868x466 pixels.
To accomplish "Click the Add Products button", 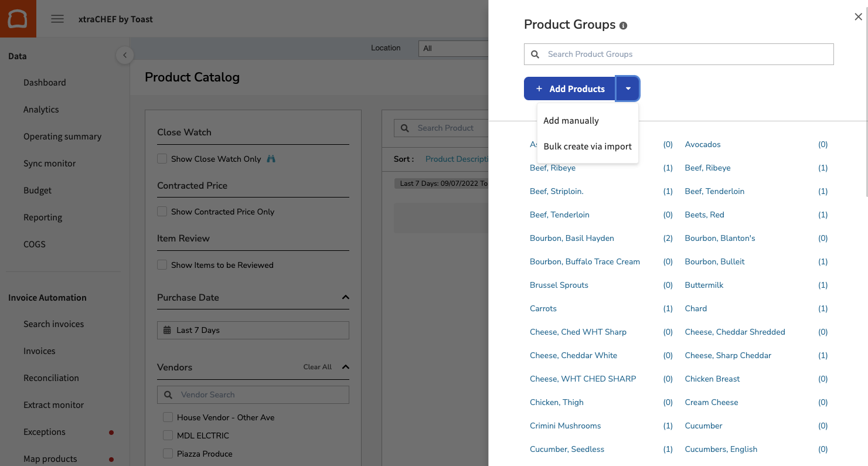I will (x=569, y=88).
